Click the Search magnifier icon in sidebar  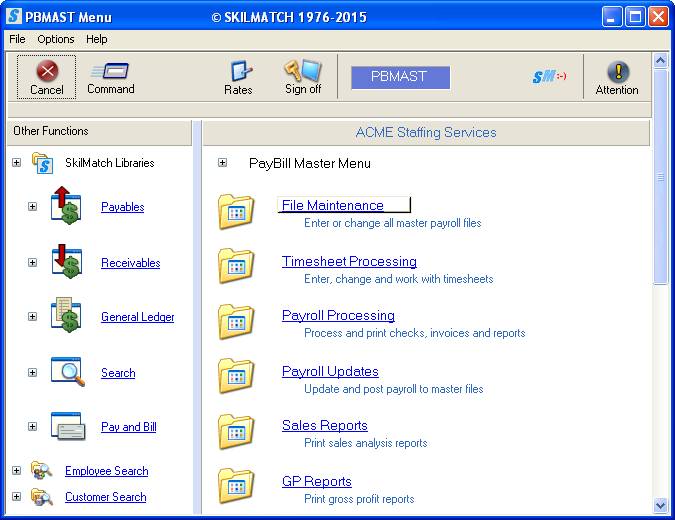[x=65, y=372]
